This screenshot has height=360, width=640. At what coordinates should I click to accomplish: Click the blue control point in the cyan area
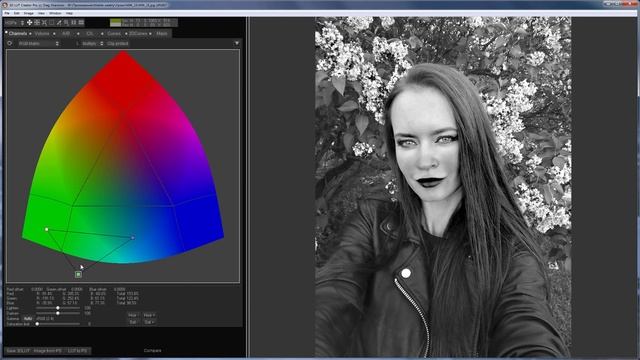[x=133, y=238]
